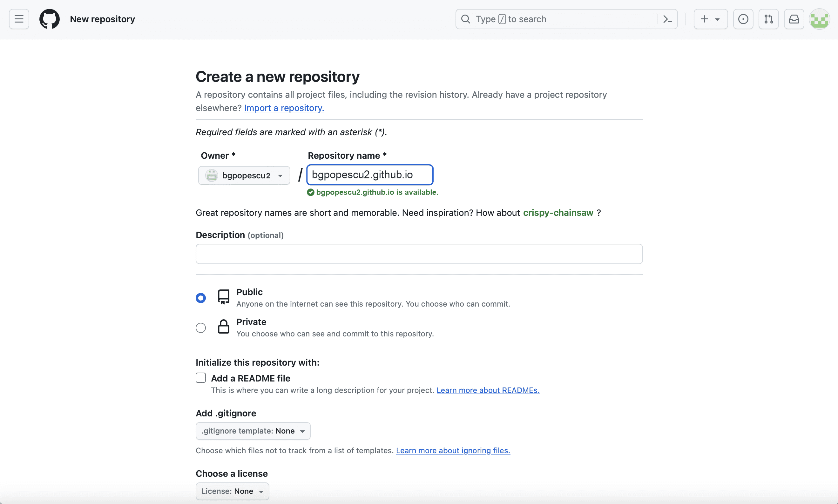
Task: Check the Add a README file box
Action: [201, 378]
